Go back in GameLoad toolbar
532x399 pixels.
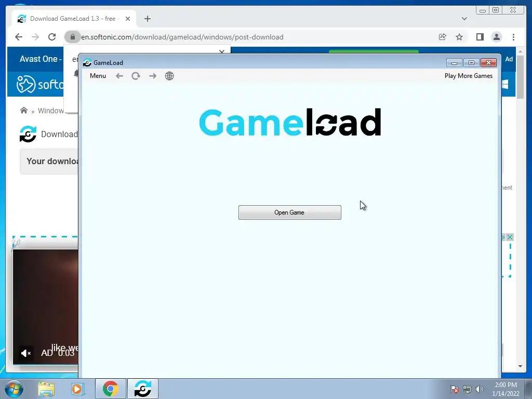pos(119,76)
